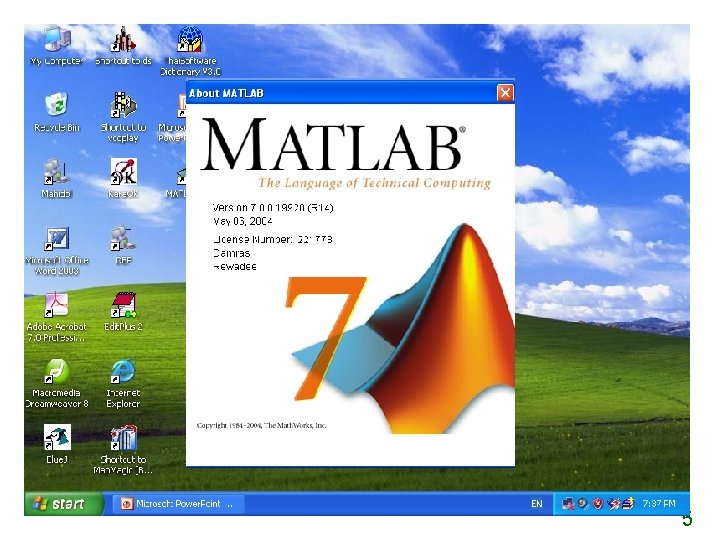This screenshot has width=720, height=540.
Task: Select the network shortcut icon below KaraOK
Action: pos(123,245)
